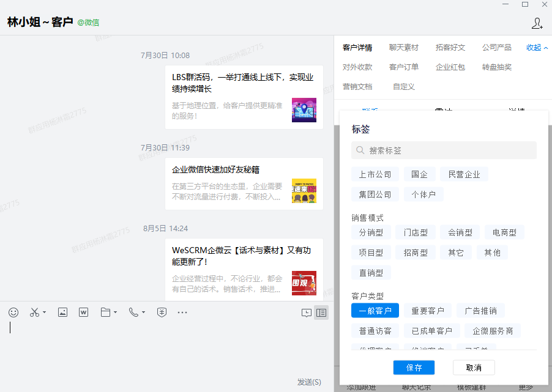Open the emoji picker

point(13,312)
